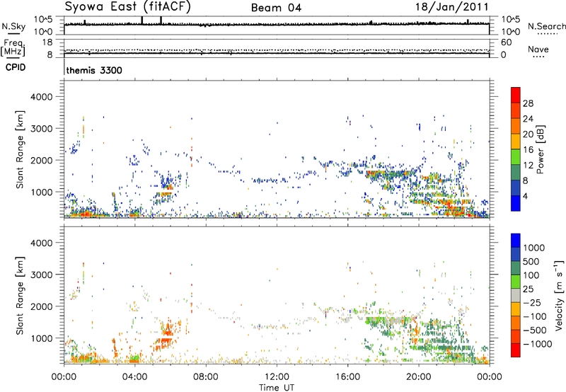Screen dimensions: 566x392
Task: Click the 'Freq. [MHz]' axis label
Action: pos(13,47)
